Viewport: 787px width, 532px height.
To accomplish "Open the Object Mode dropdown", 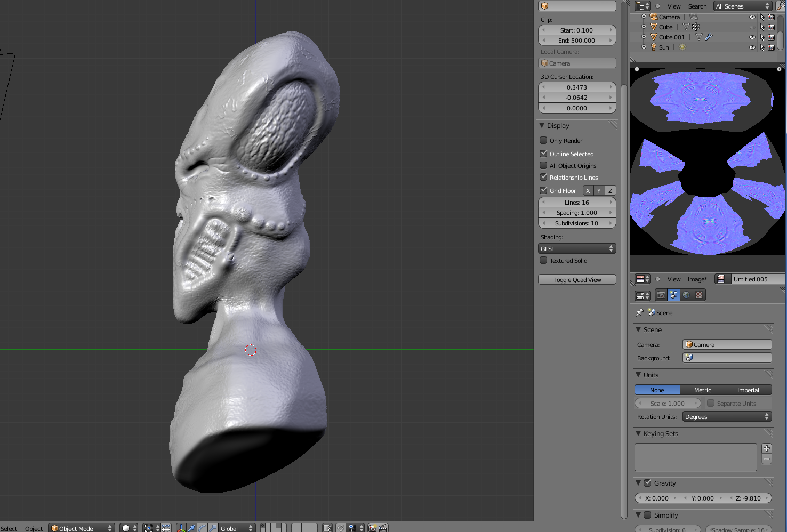I will pyautogui.click(x=82, y=528).
